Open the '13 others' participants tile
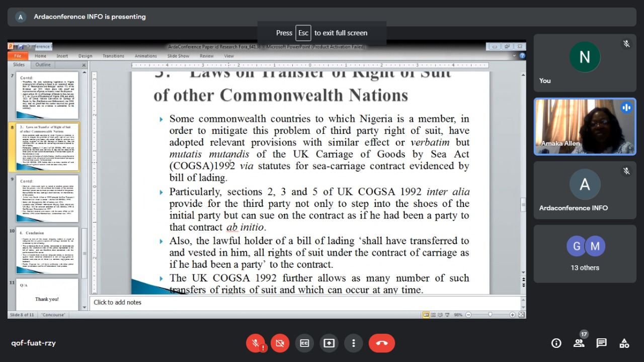This screenshot has width=644, height=362. click(x=585, y=254)
